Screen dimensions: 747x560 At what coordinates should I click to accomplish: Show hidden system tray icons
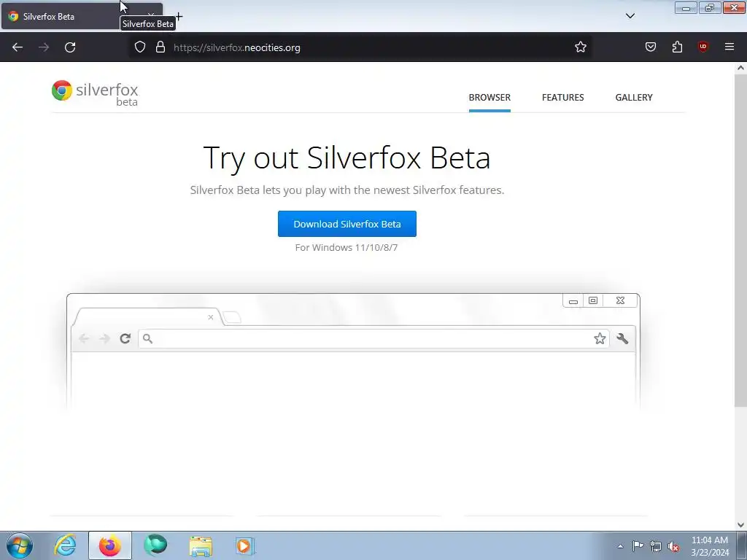[x=620, y=546]
